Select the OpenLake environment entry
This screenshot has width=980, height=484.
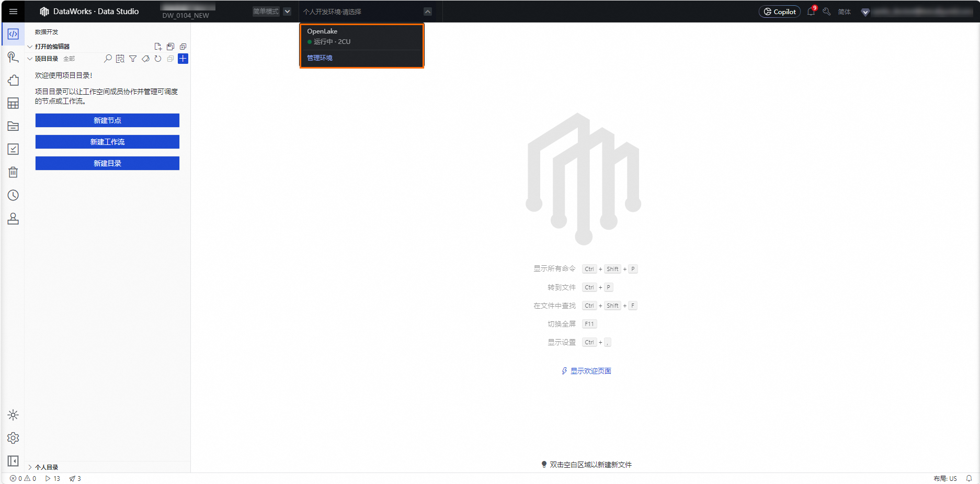(362, 37)
